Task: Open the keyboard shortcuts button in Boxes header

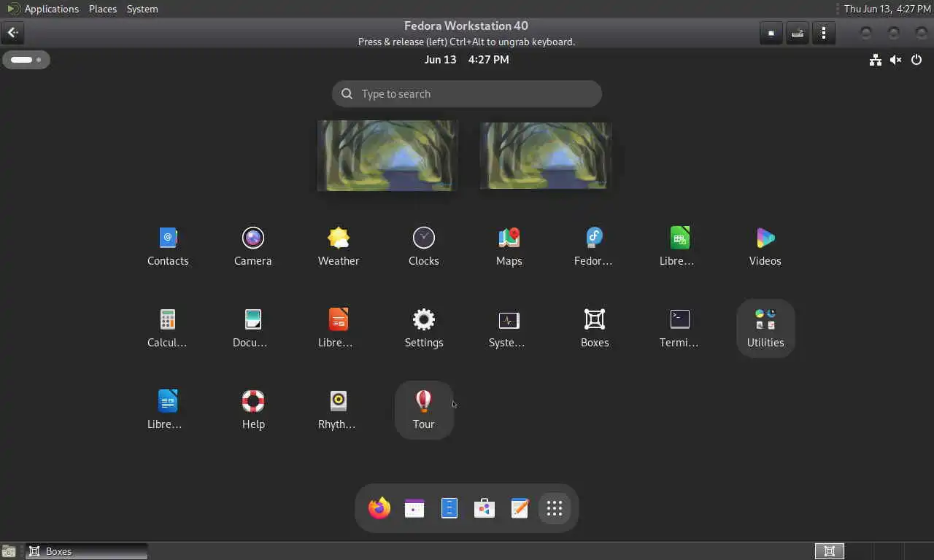Action: 798,33
